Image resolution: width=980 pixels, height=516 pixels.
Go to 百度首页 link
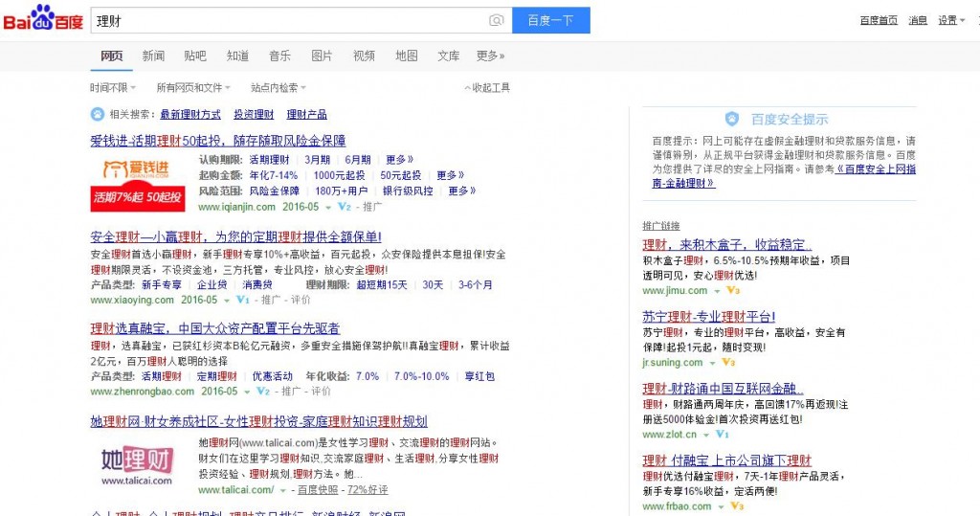point(879,20)
